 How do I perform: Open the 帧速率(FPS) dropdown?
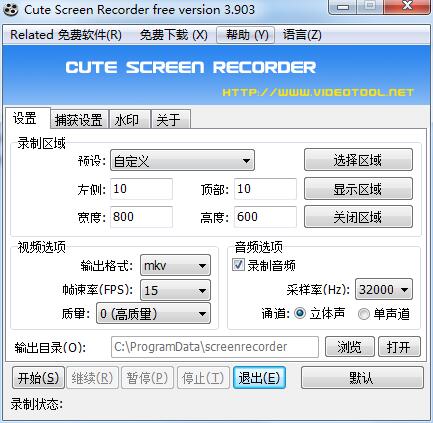tap(175, 290)
